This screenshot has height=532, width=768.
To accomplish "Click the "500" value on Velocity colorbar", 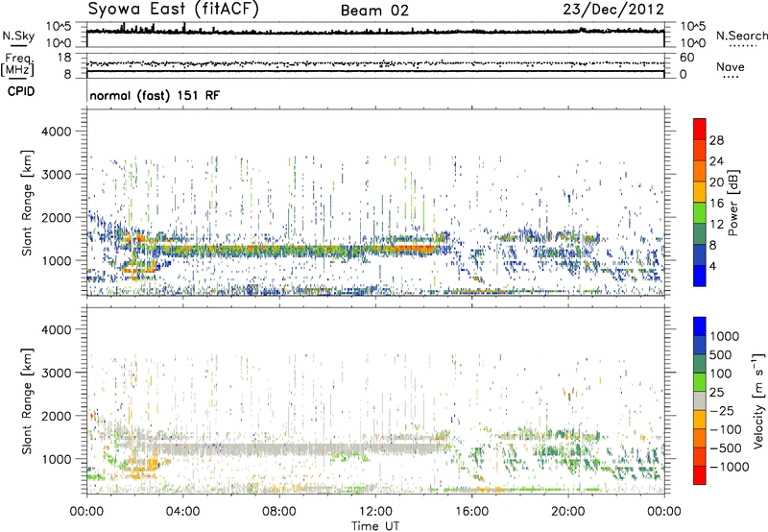I will pos(721,355).
